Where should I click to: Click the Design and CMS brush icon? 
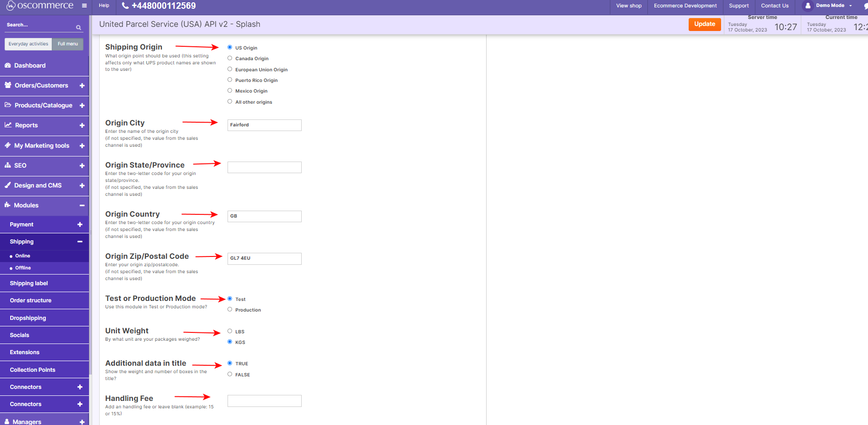coord(8,185)
